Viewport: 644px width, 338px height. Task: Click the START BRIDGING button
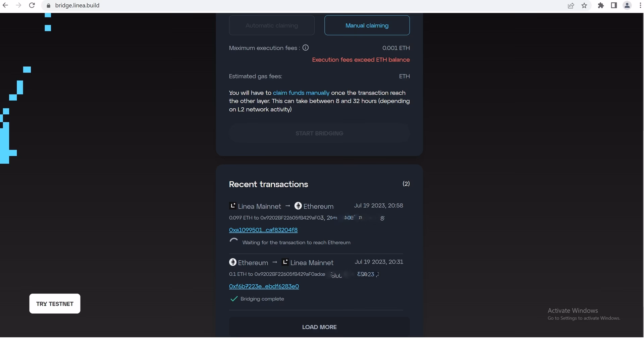click(319, 133)
